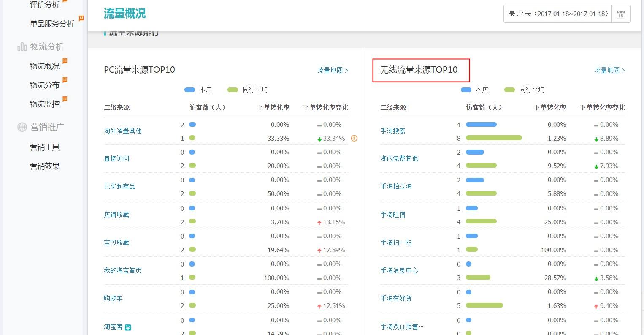The width and height of the screenshot is (644, 335).
Task: Click the warning icon beside the 33.34% decrease
Action: coord(354,138)
